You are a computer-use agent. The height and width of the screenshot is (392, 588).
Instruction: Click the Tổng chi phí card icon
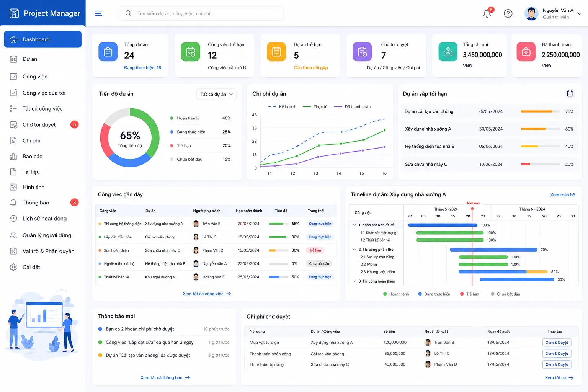click(448, 52)
